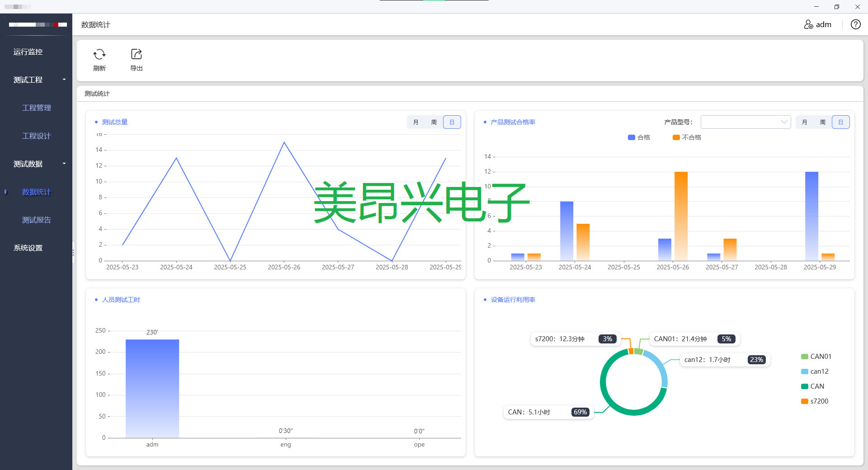
Task: Select the 数据统计 sidebar item
Action: coord(37,192)
